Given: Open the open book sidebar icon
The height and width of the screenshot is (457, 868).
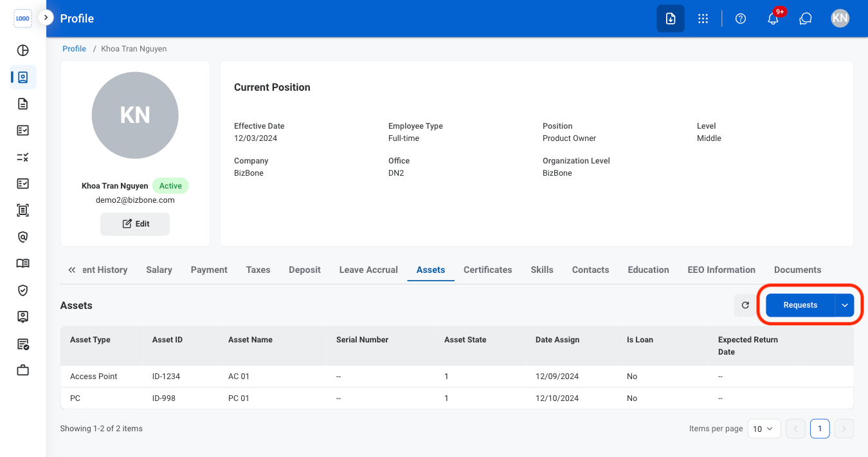Looking at the screenshot, I should tap(23, 263).
